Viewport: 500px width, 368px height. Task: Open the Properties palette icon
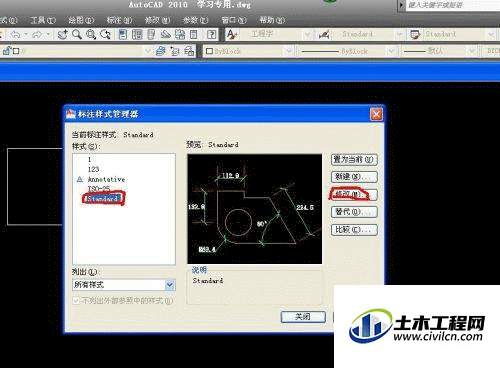click(123, 34)
